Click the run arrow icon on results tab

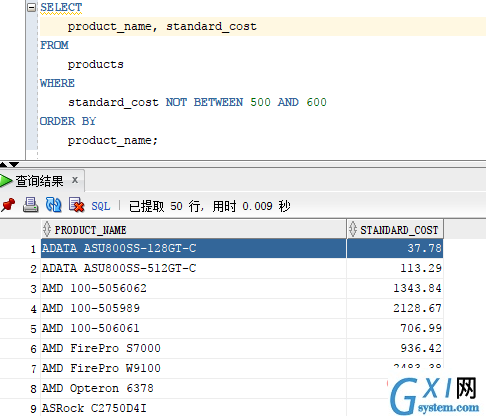[x=6, y=181]
